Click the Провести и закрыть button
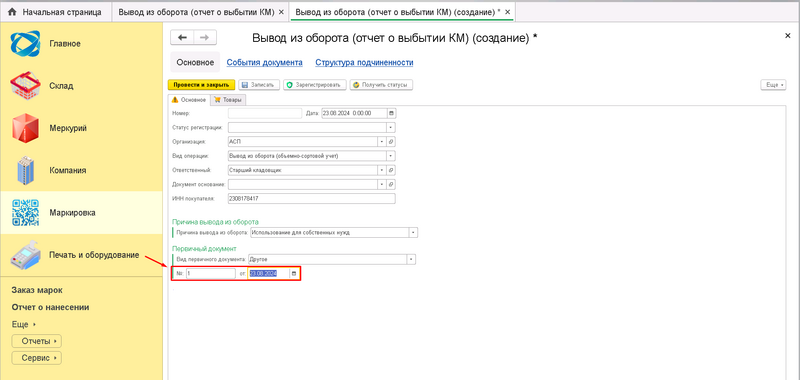800x380 pixels. tap(202, 85)
